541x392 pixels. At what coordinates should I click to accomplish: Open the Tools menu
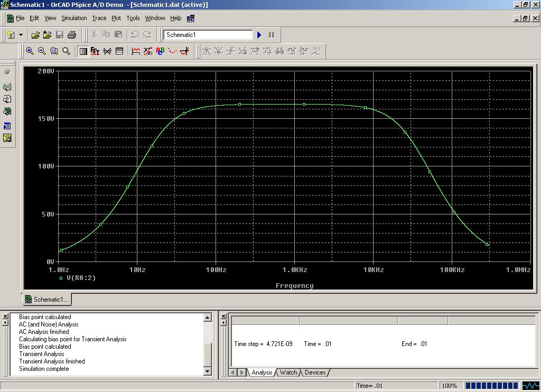click(x=133, y=18)
